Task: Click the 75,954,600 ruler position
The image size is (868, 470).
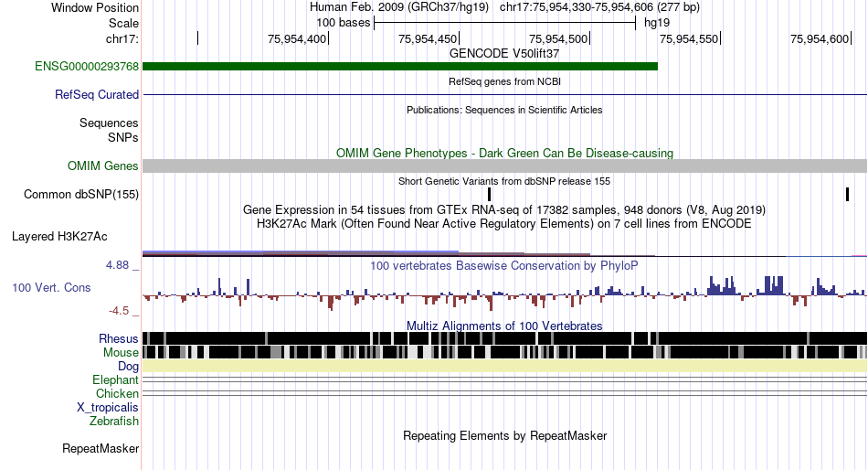Action: click(x=820, y=38)
